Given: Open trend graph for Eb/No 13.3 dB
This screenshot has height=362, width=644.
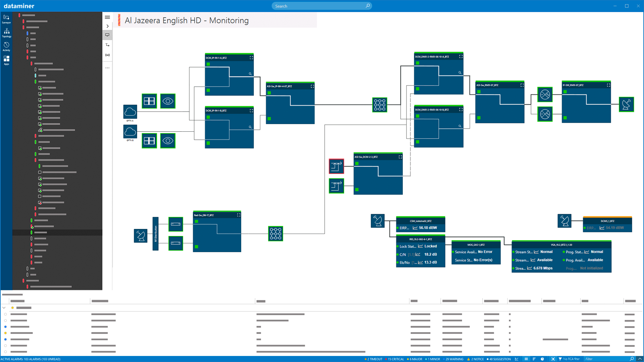Looking at the screenshot, I should point(420,262).
